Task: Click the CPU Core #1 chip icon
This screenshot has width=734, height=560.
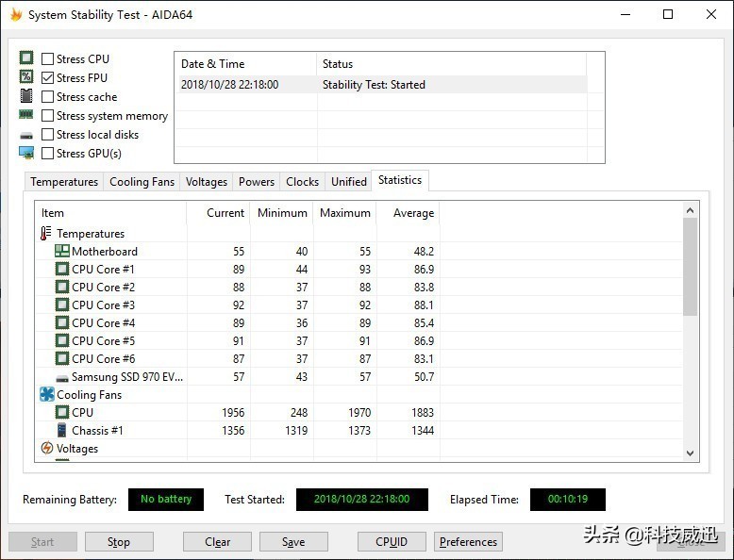Action: tap(61, 270)
